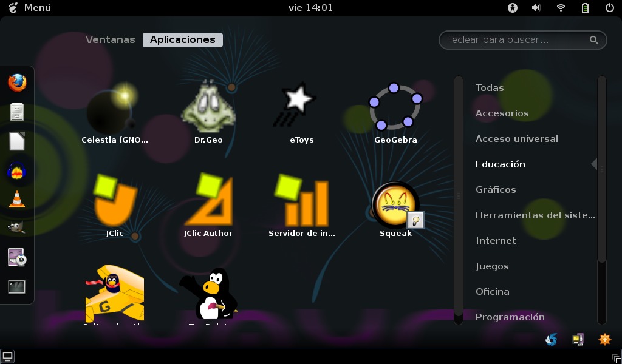Open the Menú button in top bar
This screenshot has height=364, width=622.
pos(30,8)
